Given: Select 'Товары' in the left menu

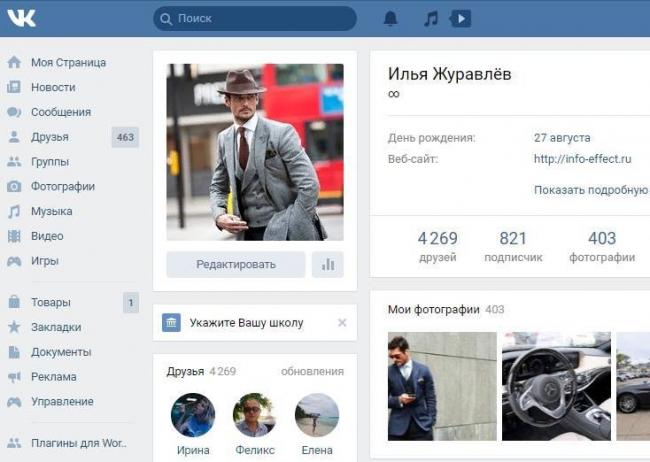Looking at the screenshot, I should [x=50, y=302].
